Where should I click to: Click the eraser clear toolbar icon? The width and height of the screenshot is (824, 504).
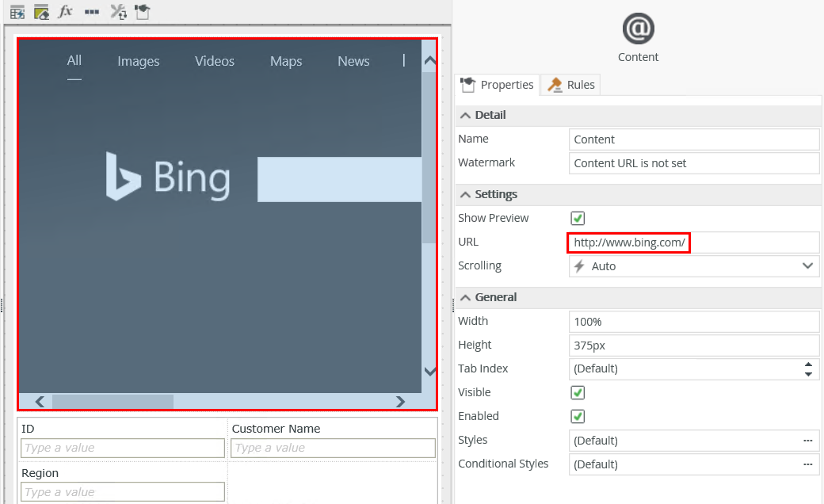point(41,12)
